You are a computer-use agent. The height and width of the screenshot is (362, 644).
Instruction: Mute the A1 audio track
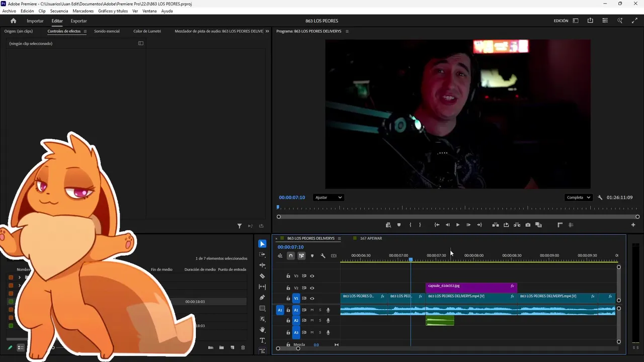(312, 310)
